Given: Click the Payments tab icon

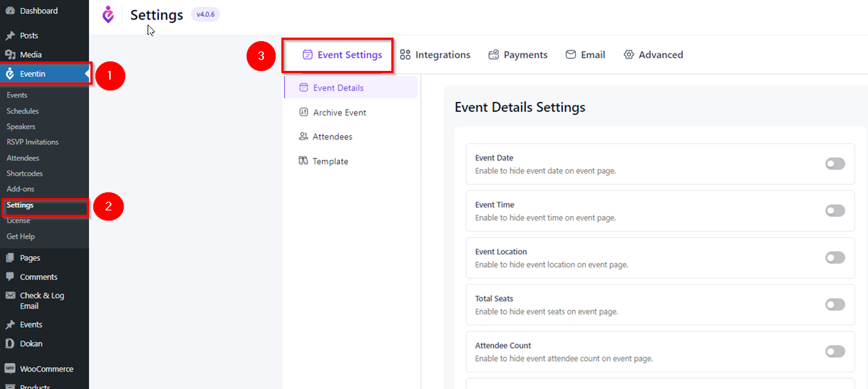Looking at the screenshot, I should coord(494,55).
